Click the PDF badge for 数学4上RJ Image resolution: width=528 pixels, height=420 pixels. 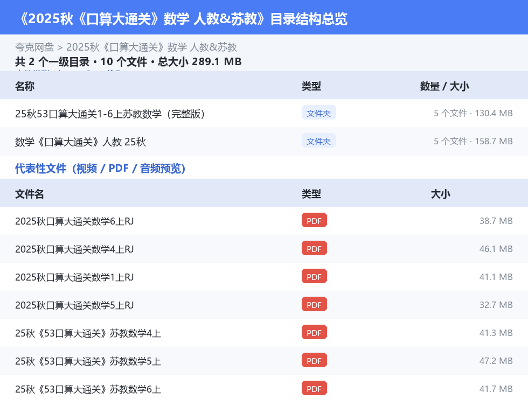(314, 248)
